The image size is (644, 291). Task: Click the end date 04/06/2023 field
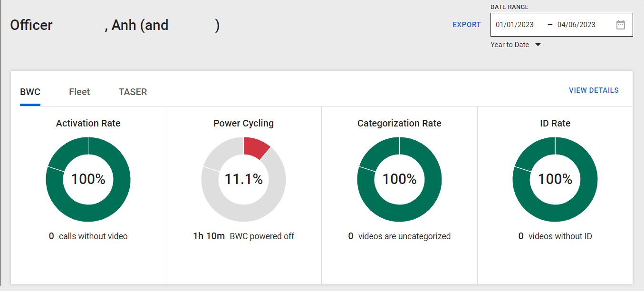tap(577, 25)
